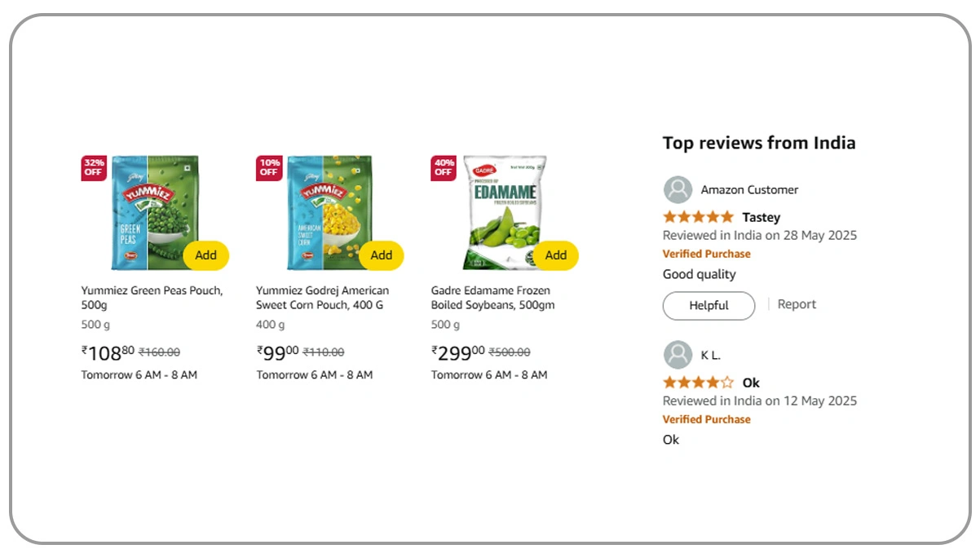Click Verified Purchase on K L.'s review

pyautogui.click(x=706, y=418)
